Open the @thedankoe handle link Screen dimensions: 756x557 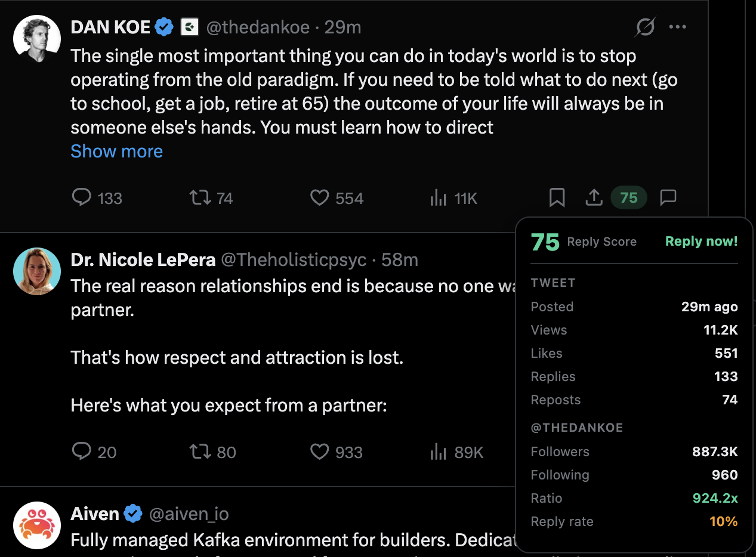[258, 27]
